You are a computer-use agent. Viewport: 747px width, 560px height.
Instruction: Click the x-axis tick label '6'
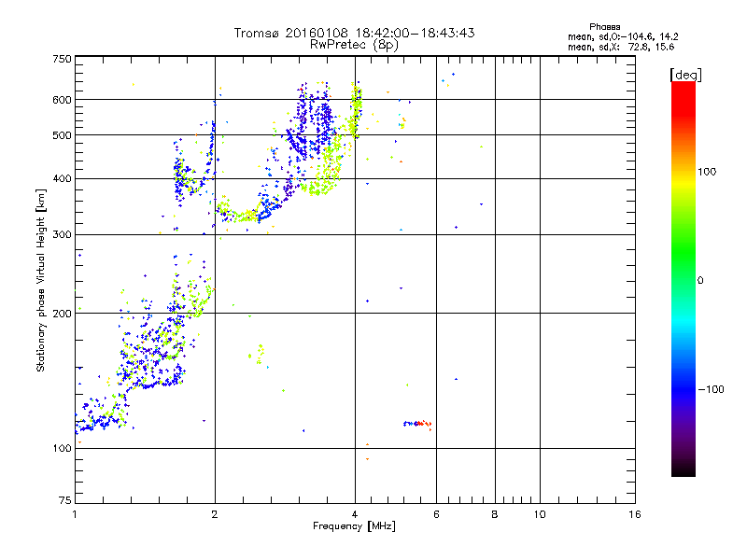point(436,514)
